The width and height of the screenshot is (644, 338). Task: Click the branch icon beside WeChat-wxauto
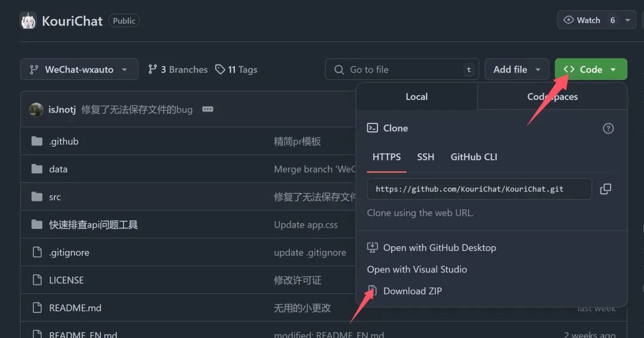tap(34, 70)
